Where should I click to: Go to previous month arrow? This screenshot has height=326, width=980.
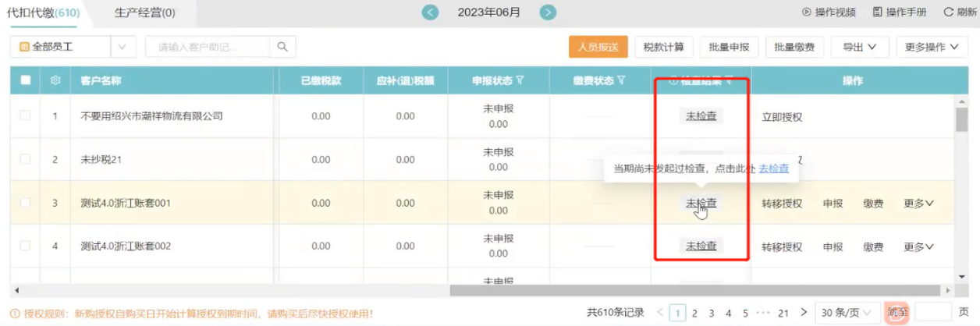pyautogui.click(x=430, y=12)
